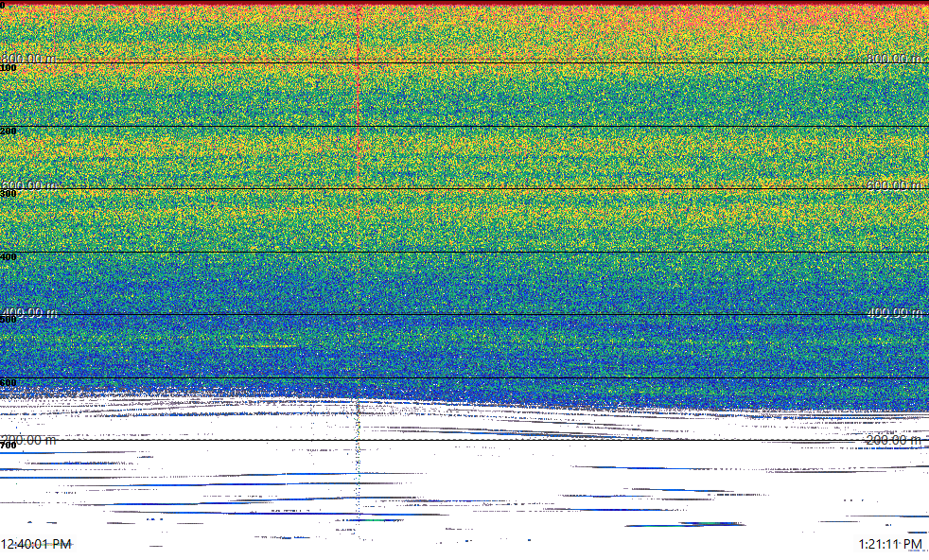Click the 200.00 m label at right edge

coord(894,440)
